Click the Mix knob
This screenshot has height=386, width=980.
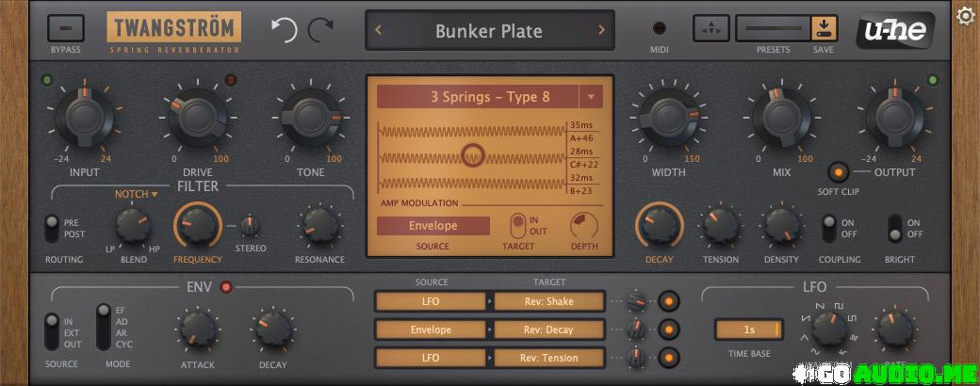coord(782,117)
